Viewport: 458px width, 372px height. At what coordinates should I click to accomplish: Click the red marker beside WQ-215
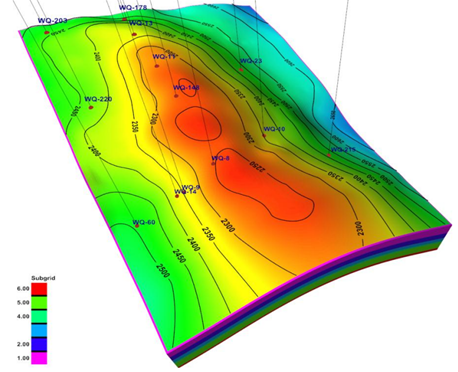tap(329, 155)
